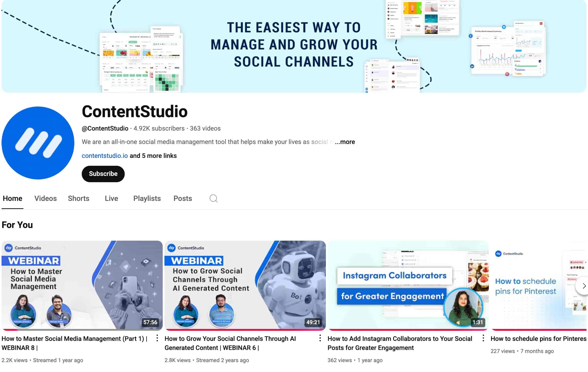Image resolution: width=588 pixels, height=372 pixels.
Task: Open the contentstudio.io link
Action: pos(104,156)
